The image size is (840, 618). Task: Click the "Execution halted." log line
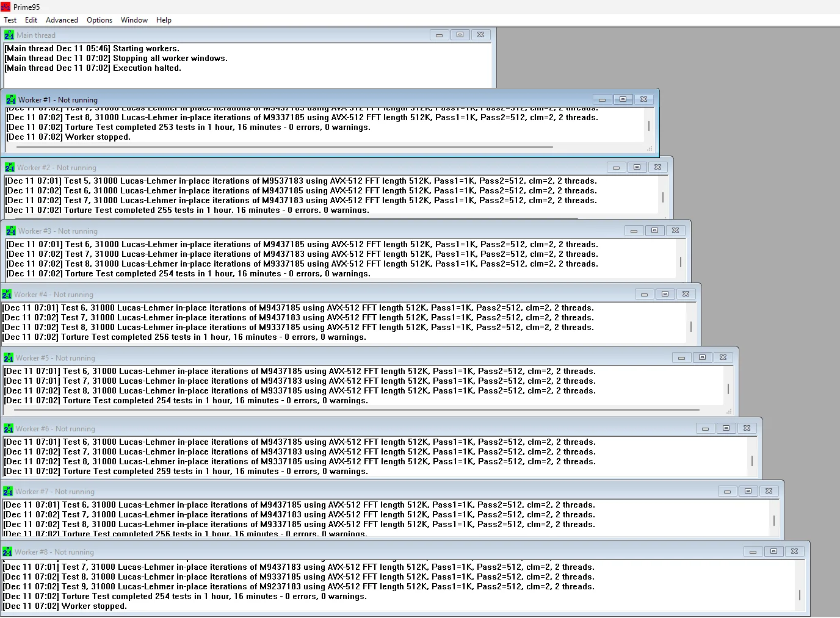93,68
